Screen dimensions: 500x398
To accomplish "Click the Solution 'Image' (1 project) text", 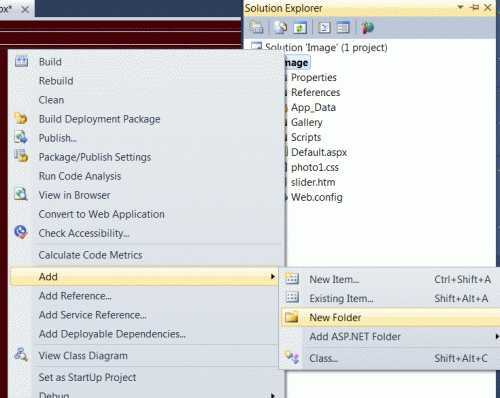I will click(x=326, y=47).
